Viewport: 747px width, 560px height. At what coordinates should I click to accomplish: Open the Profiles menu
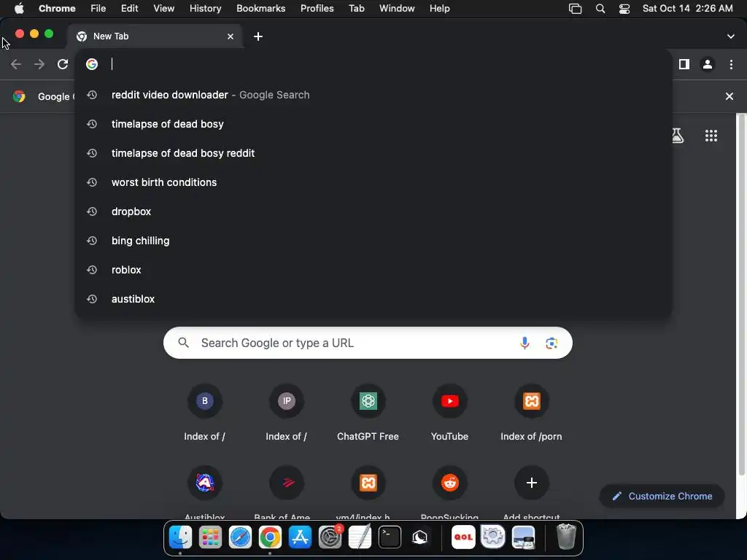(x=317, y=9)
